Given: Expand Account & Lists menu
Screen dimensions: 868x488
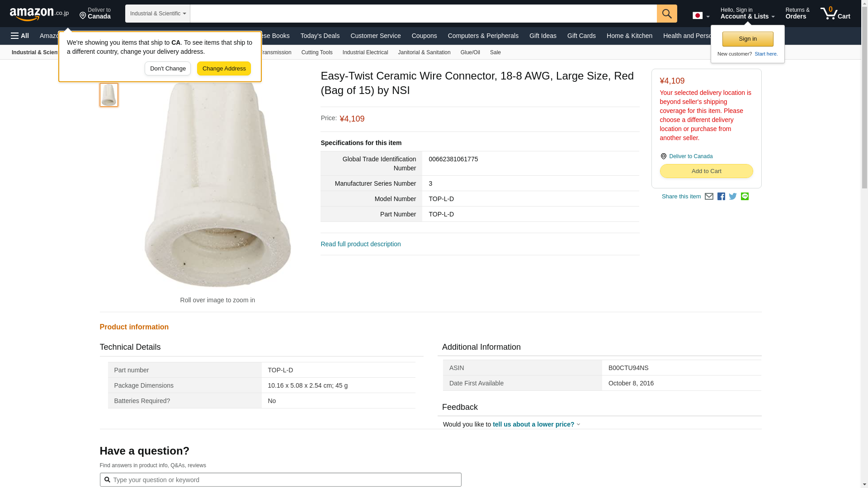Looking at the screenshot, I should click(747, 14).
